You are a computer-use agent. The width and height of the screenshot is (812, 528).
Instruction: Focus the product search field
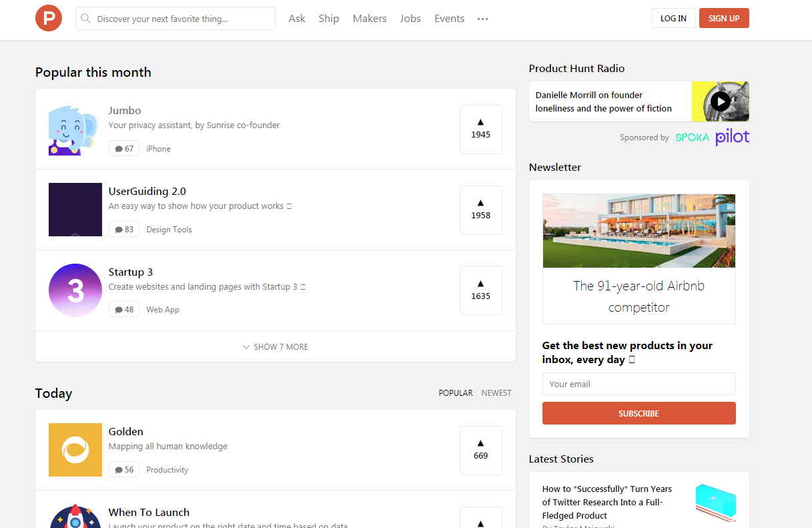(175, 19)
